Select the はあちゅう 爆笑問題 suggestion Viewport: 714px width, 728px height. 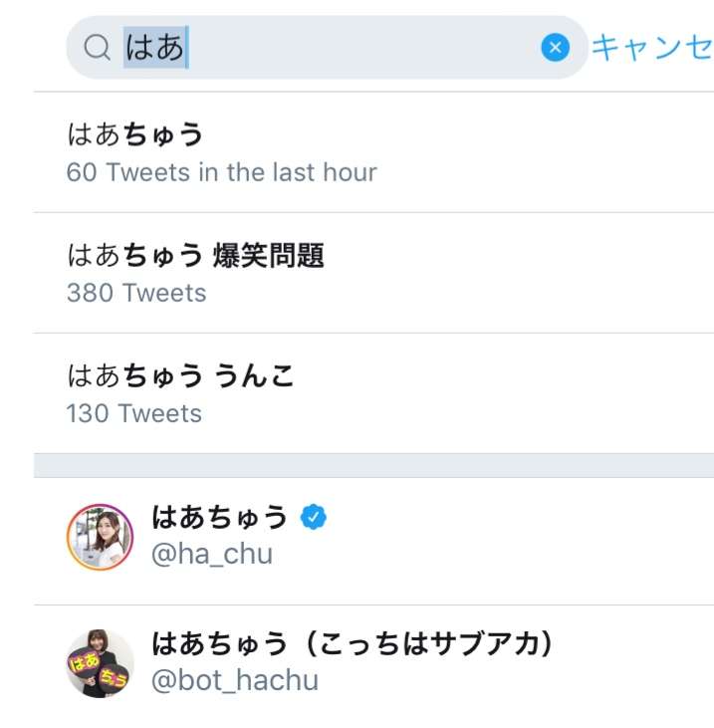pyautogui.click(x=373, y=273)
